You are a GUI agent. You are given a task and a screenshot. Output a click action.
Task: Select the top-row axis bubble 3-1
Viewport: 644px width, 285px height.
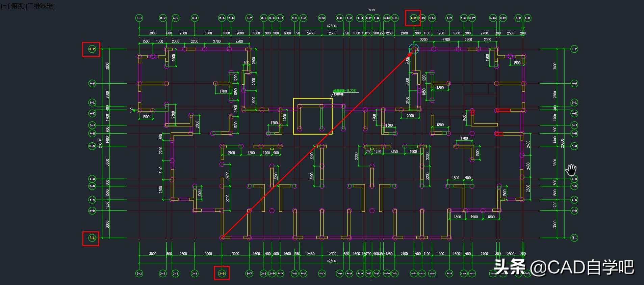139,18
